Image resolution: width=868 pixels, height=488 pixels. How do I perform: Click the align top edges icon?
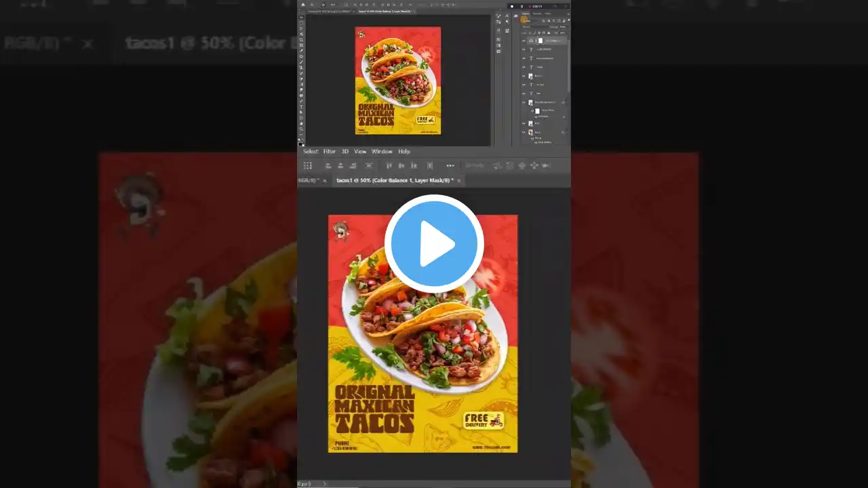coord(389,165)
